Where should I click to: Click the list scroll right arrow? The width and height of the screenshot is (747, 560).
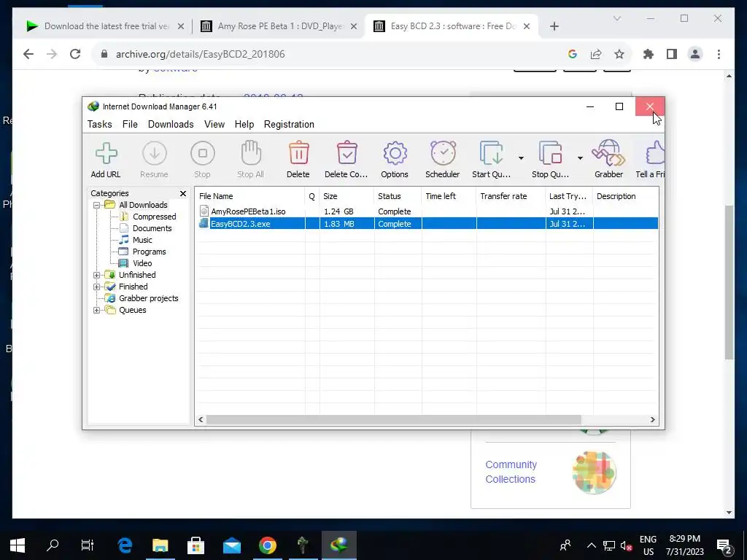point(653,419)
